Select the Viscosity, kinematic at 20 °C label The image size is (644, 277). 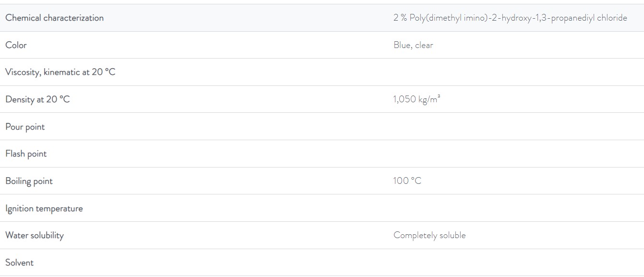pos(60,72)
